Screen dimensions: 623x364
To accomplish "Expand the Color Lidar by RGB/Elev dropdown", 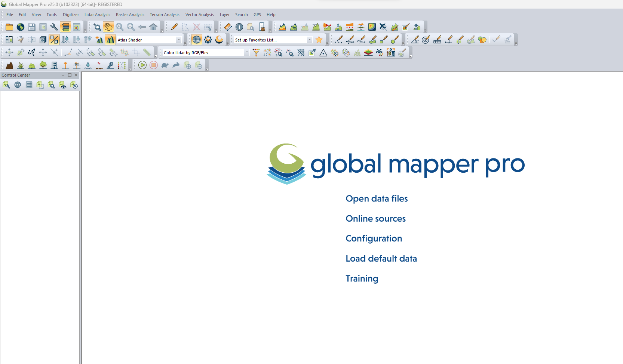I will pos(246,52).
